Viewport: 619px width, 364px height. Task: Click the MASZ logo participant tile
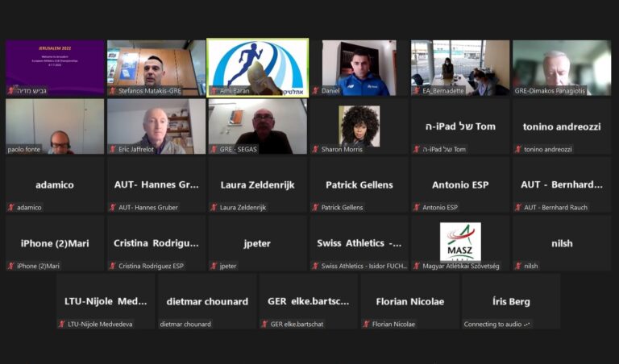(460, 243)
